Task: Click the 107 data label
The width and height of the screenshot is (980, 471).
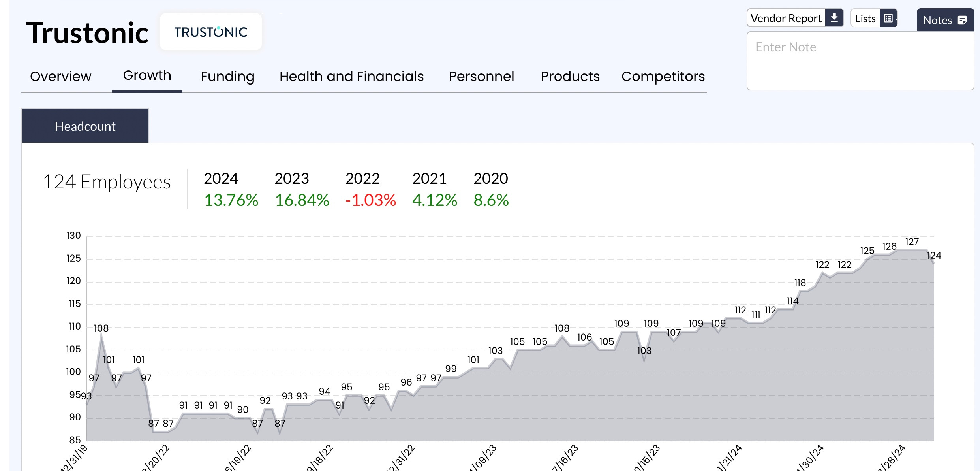Action: tap(674, 332)
